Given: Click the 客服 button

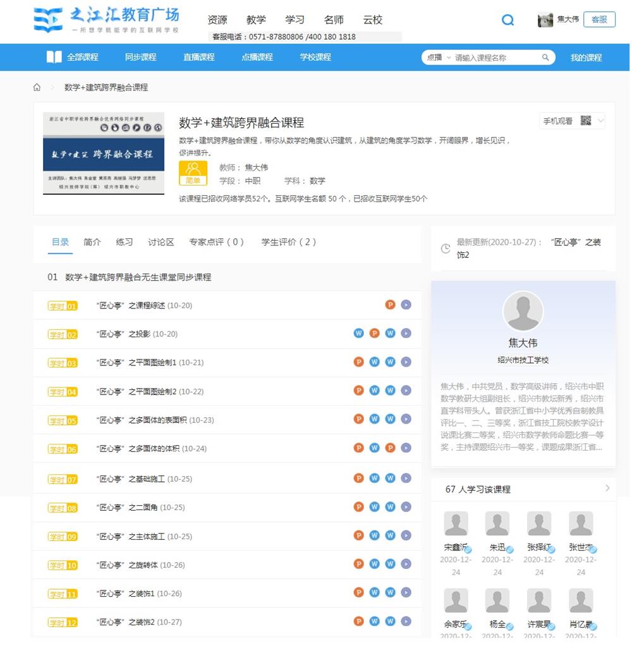Looking at the screenshot, I should [599, 20].
